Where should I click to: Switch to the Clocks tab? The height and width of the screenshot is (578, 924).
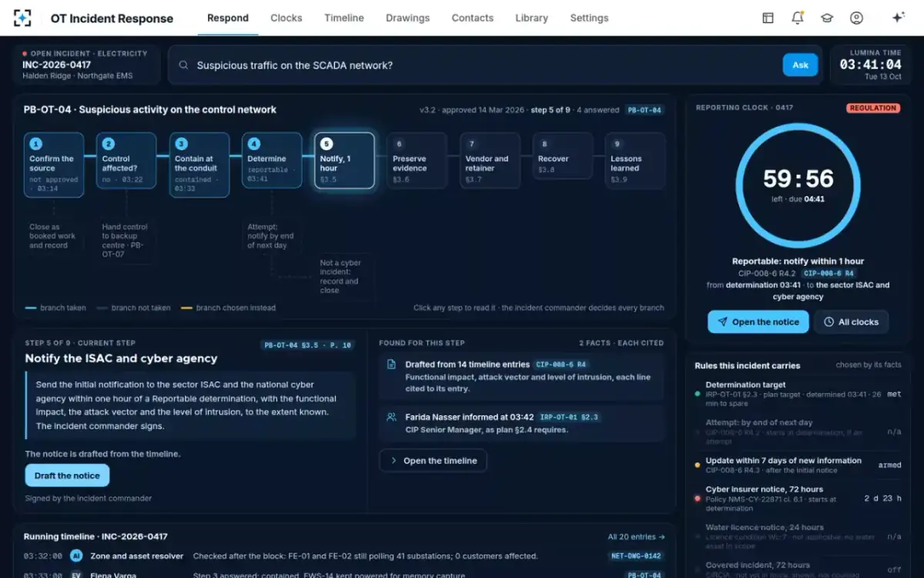click(x=286, y=18)
